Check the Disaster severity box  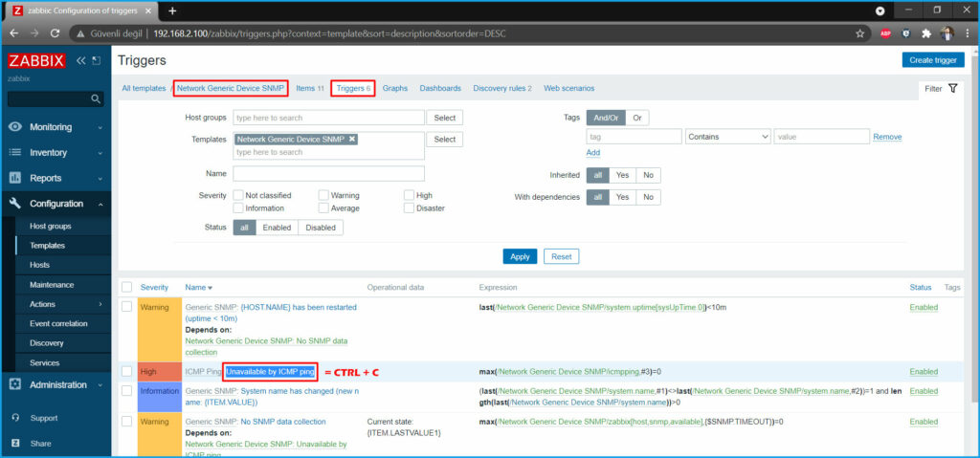(x=409, y=208)
